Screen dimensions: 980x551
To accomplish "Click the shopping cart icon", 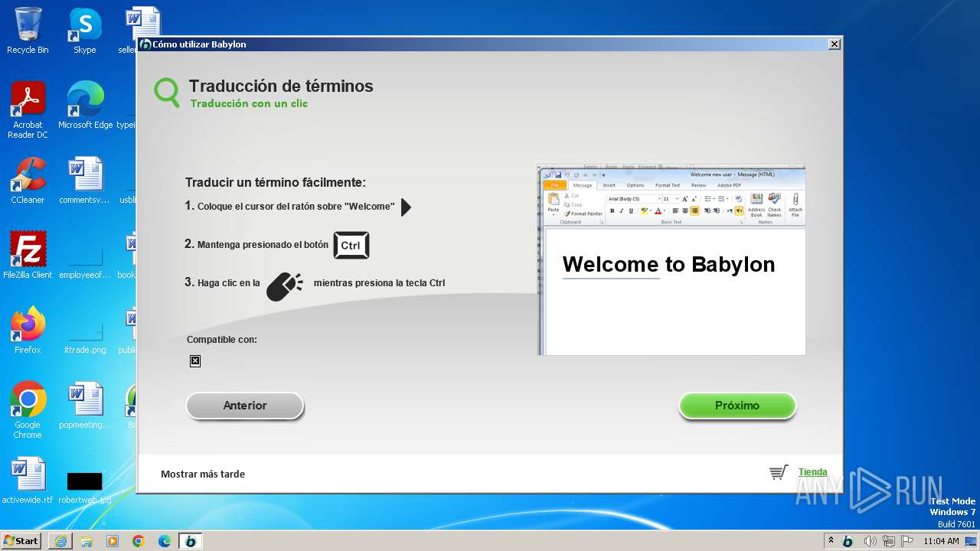I will tap(779, 472).
